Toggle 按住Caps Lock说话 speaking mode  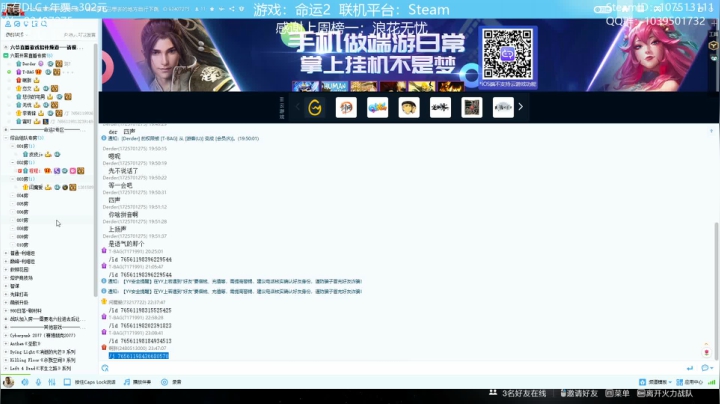[90, 382]
